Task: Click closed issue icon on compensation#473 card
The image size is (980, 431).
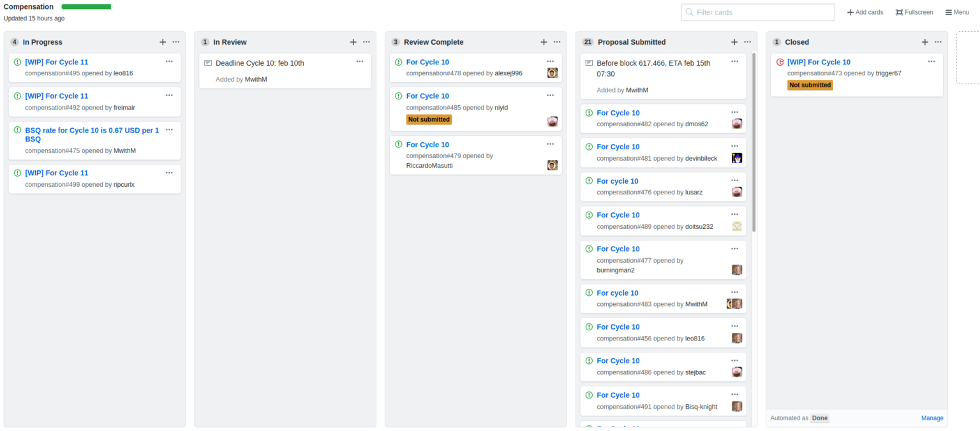Action: coord(780,62)
